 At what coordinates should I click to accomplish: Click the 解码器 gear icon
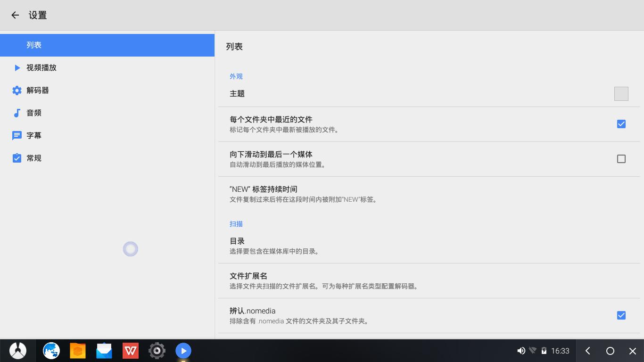pyautogui.click(x=17, y=90)
